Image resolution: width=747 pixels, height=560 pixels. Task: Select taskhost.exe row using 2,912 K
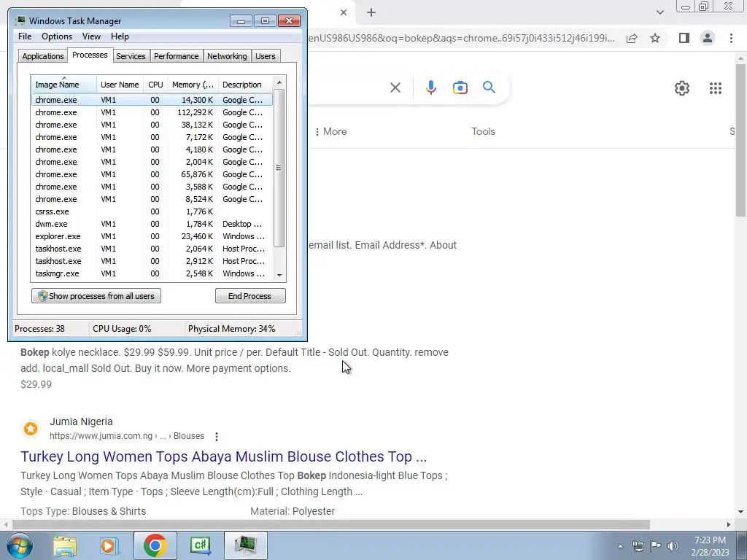[x=152, y=261]
